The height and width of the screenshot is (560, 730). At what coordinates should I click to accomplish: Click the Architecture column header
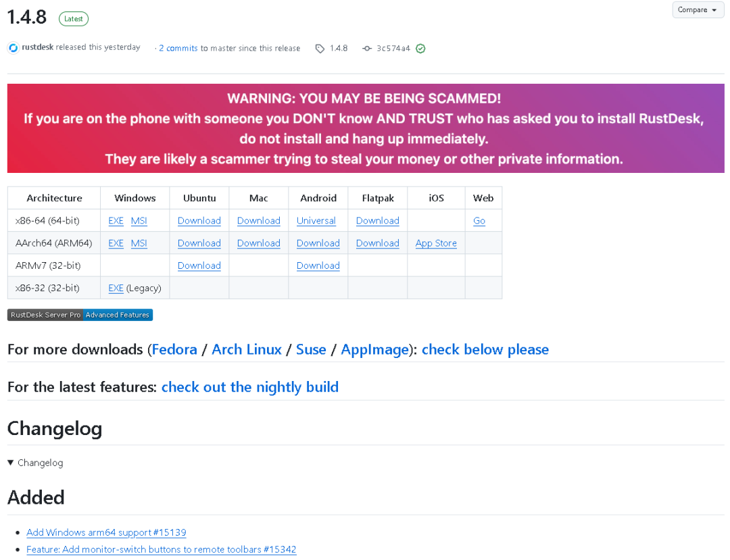55,198
